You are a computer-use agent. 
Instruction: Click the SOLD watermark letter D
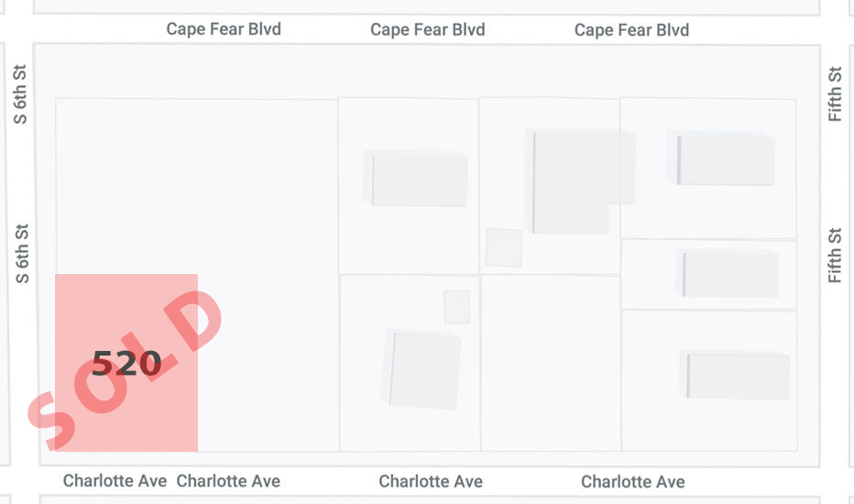192,320
